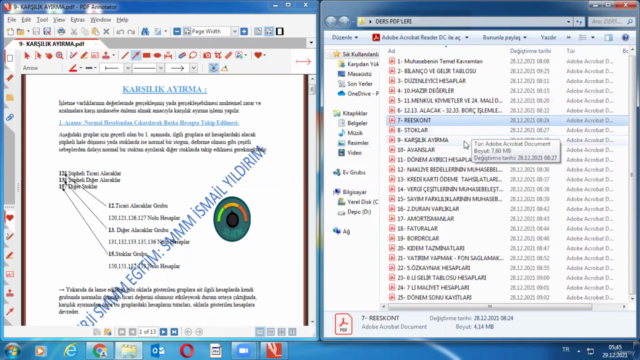The image size is (640, 360).
Task: Select the 9- KARŞILIK AYIRMA.pdf tab
Action: [x=51, y=44]
